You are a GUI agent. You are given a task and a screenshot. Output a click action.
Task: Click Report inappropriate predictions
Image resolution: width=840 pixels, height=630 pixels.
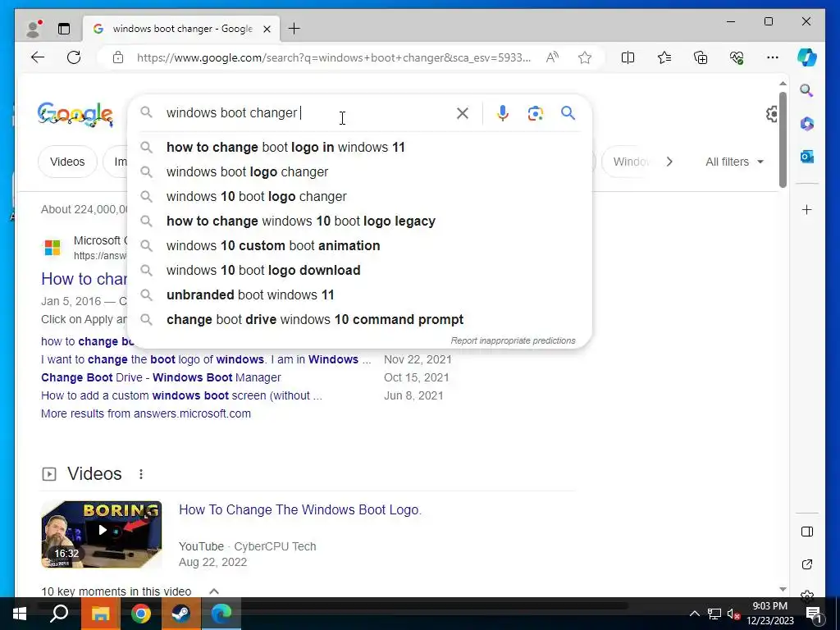[x=513, y=340]
